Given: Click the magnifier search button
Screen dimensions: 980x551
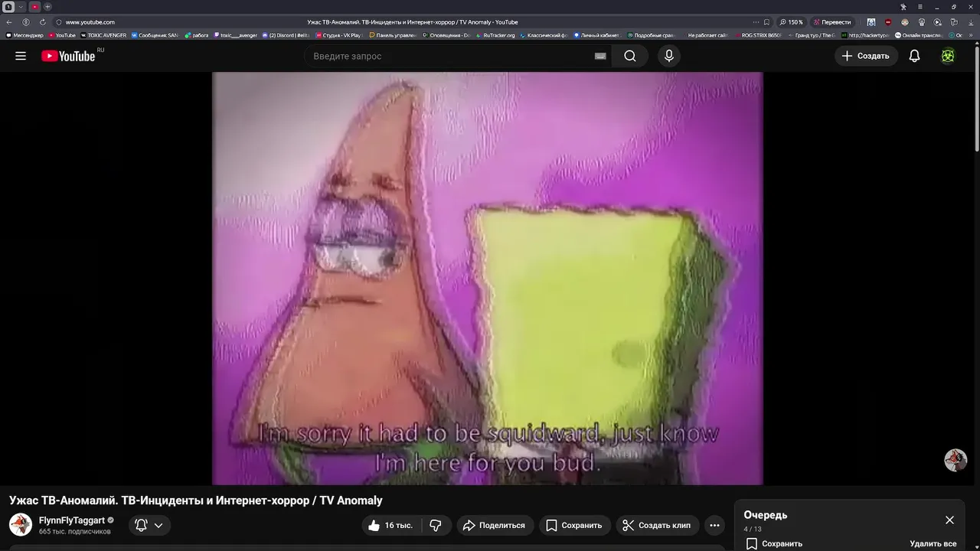Looking at the screenshot, I should [x=630, y=56].
